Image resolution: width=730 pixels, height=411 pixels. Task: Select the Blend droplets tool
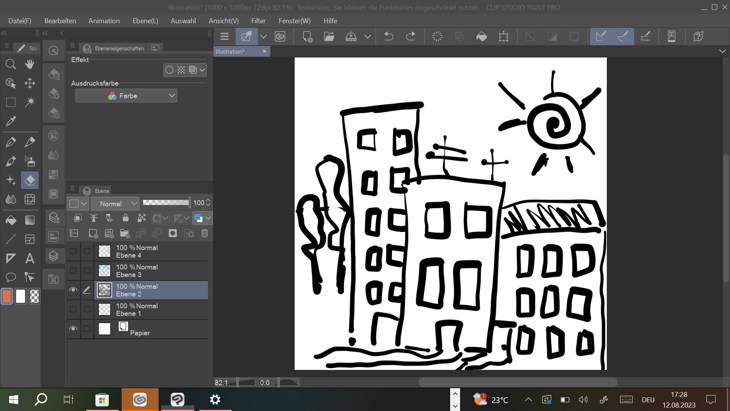click(x=11, y=200)
